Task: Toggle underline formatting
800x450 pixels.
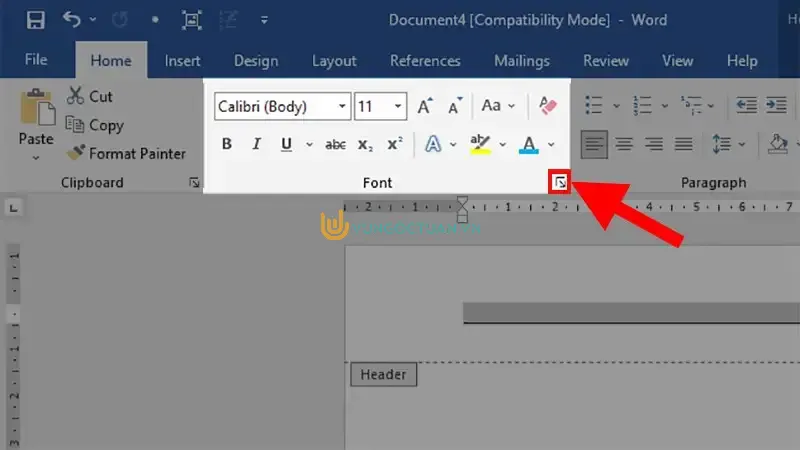Action: click(286, 144)
